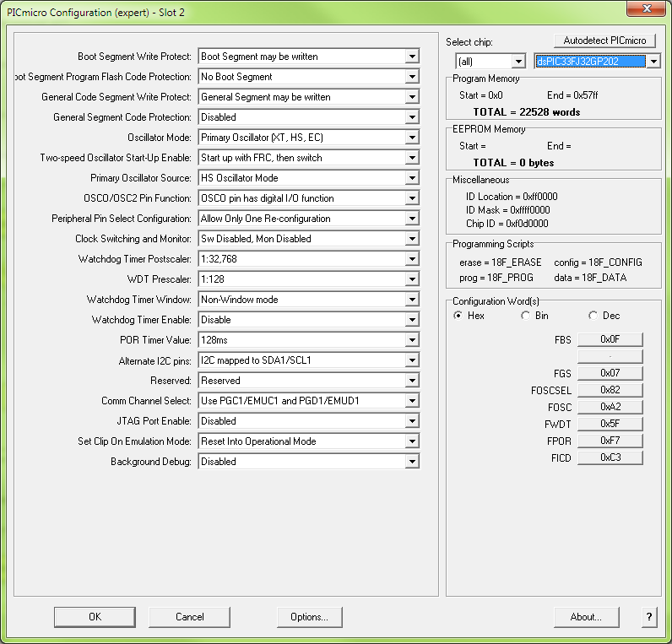Open the chip family (all) dropdown

point(518,62)
